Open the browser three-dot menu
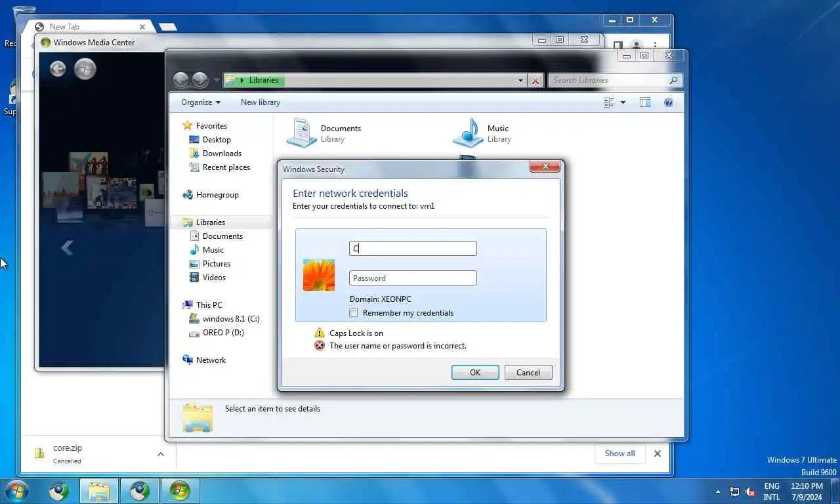Screen dimensions: 840x504 [x=655, y=45]
